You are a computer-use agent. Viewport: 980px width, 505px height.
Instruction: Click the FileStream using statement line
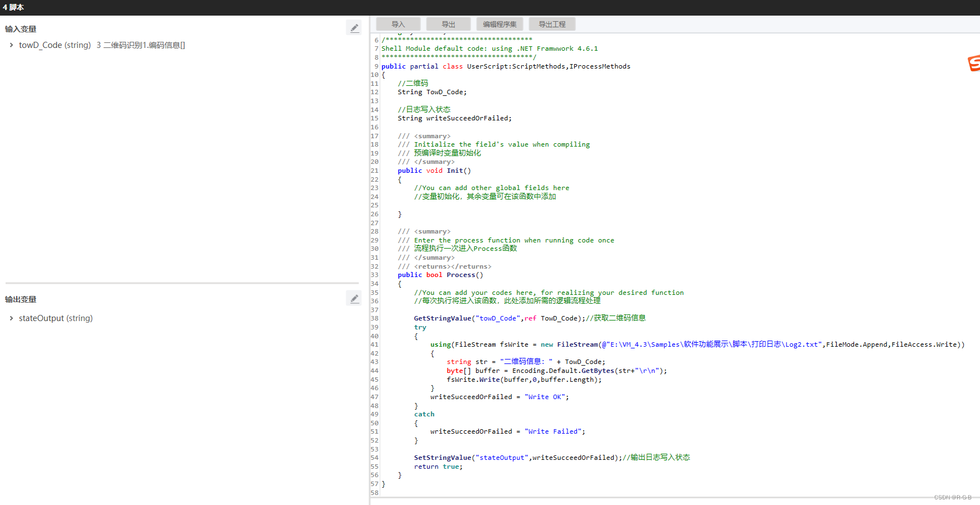point(697,344)
